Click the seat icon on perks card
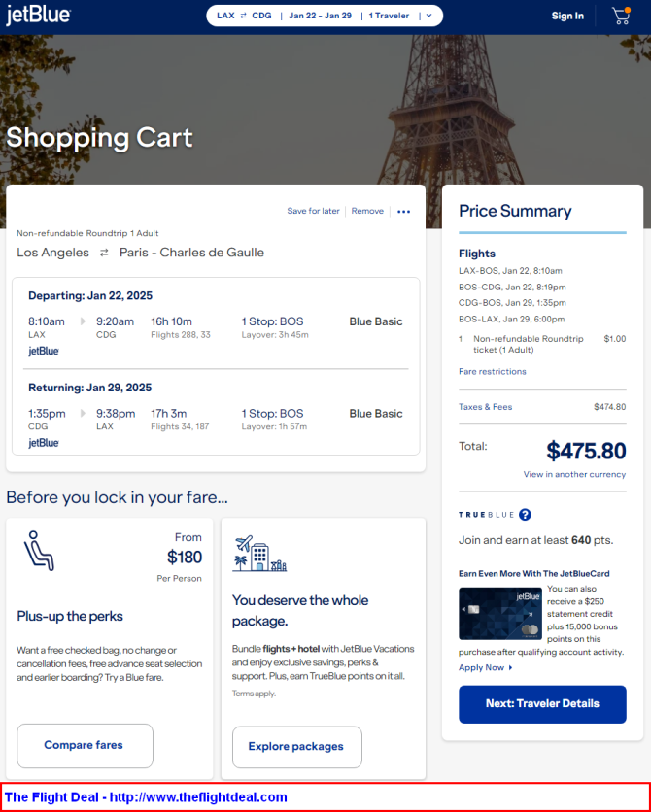Screen dimensions: 651x812 [39, 551]
